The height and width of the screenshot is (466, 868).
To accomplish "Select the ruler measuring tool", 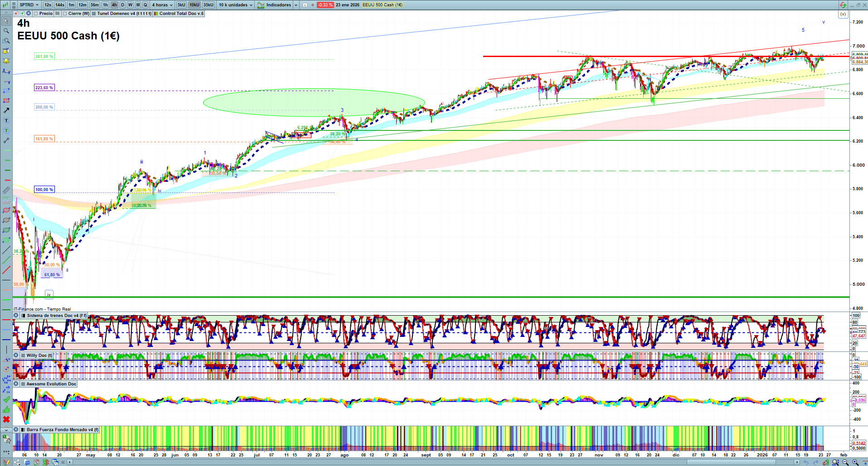I will pos(6,190).
